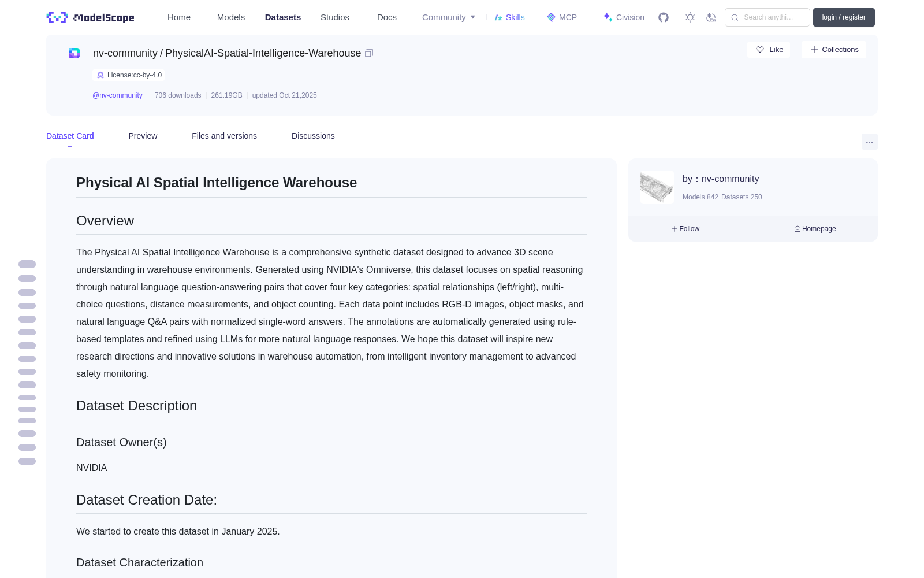The width and height of the screenshot is (924, 578).
Task: Click the heart icon in the Like button
Action: [x=760, y=50]
